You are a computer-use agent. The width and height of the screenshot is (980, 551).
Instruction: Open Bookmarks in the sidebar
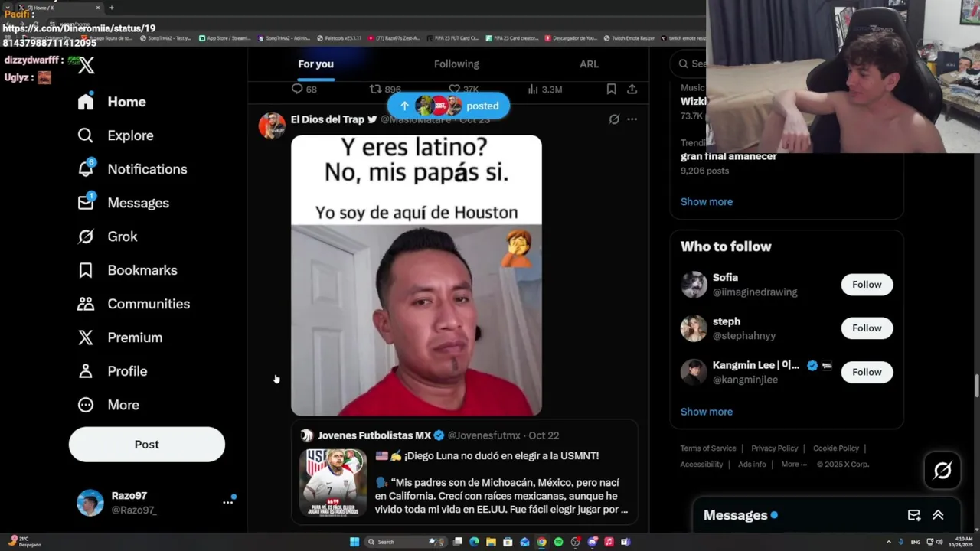[x=127, y=270]
